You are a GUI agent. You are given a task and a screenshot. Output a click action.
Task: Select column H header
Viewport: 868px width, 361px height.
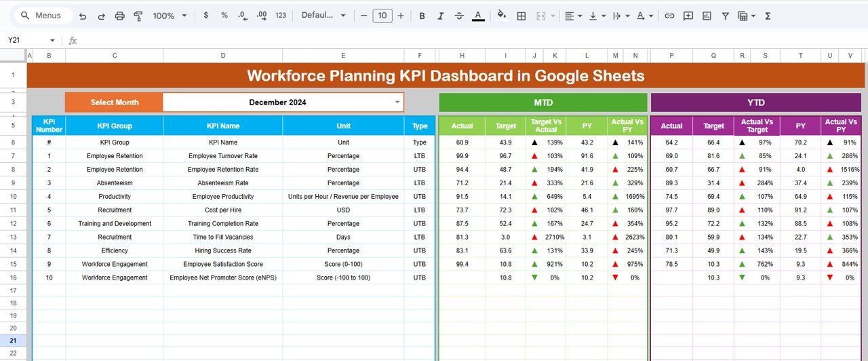pyautogui.click(x=462, y=56)
